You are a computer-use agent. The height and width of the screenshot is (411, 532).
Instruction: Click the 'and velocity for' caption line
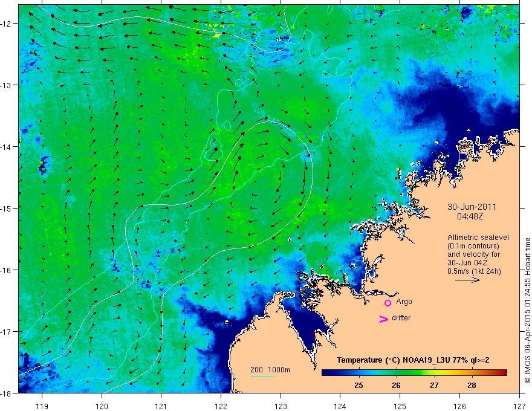tap(473, 254)
